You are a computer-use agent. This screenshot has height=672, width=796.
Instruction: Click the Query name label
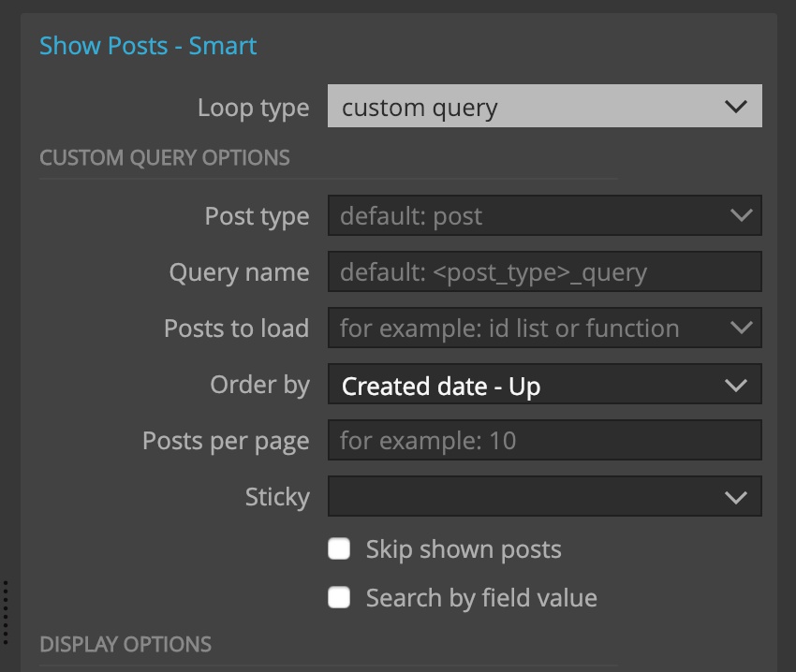click(x=239, y=273)
